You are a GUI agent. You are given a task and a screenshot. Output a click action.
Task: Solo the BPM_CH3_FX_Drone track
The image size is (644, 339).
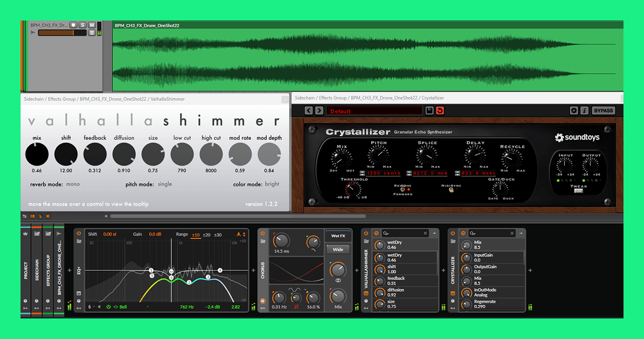pos(83,25)
